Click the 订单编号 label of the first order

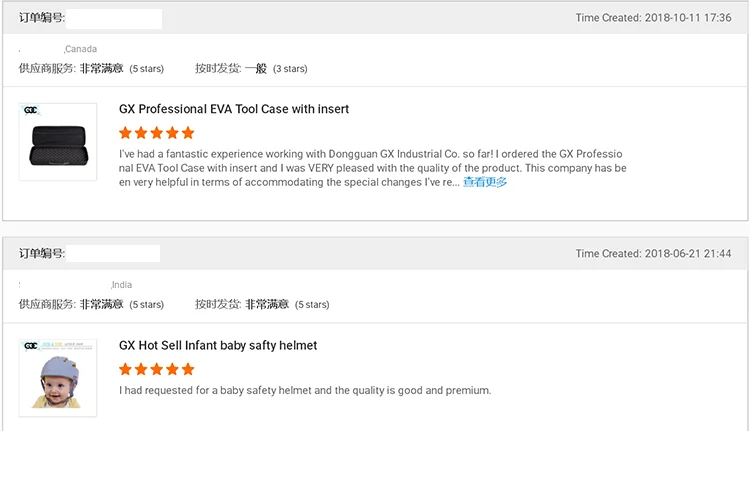point(42,18)
